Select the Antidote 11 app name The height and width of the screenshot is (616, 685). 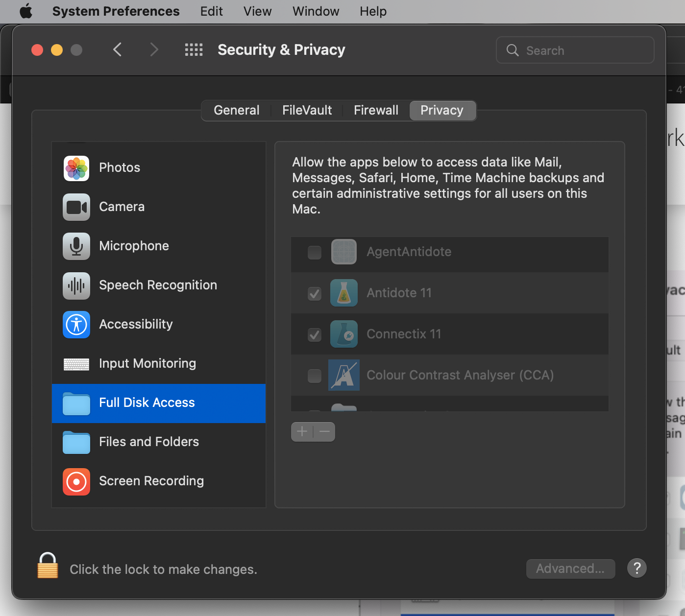click(399, 293)
